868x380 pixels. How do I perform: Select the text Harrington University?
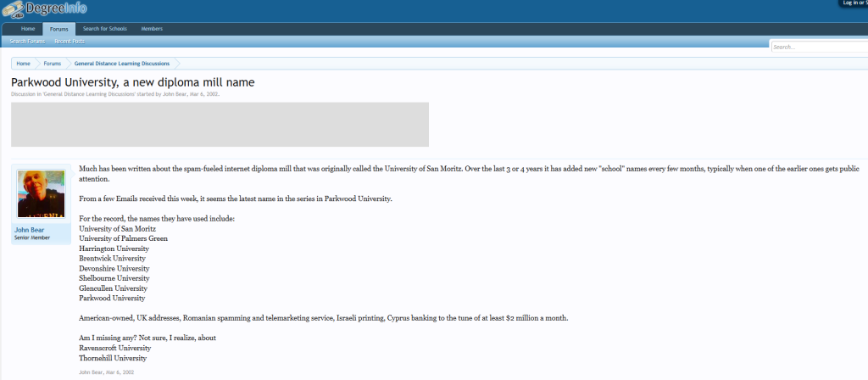pyautogui.click(x=114, y=249)
